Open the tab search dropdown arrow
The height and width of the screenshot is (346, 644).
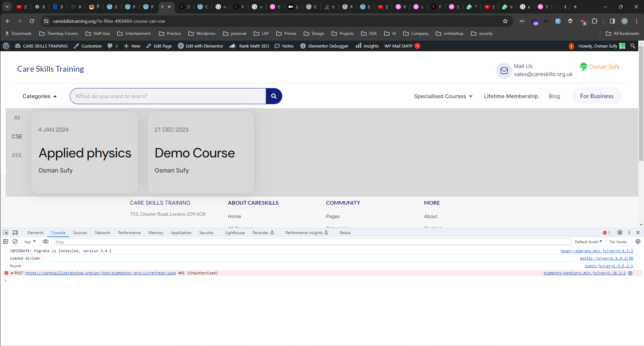7,7
